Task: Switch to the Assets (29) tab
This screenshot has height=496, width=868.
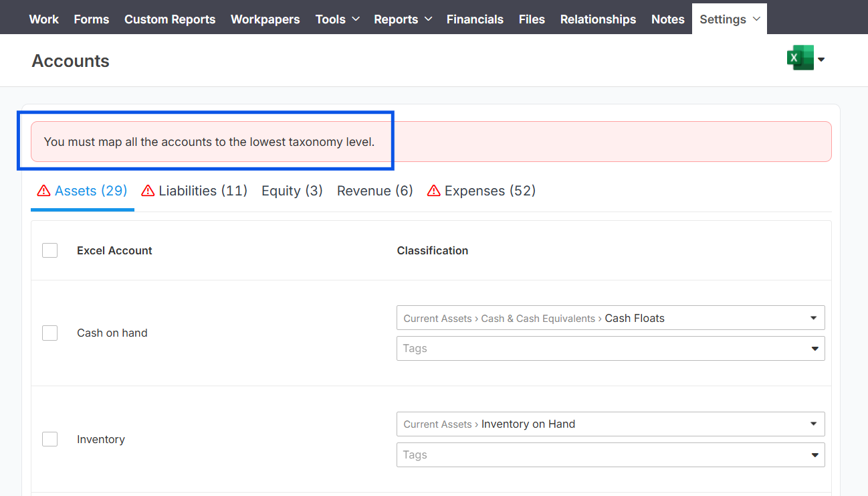Action: [x=82, y=191]
